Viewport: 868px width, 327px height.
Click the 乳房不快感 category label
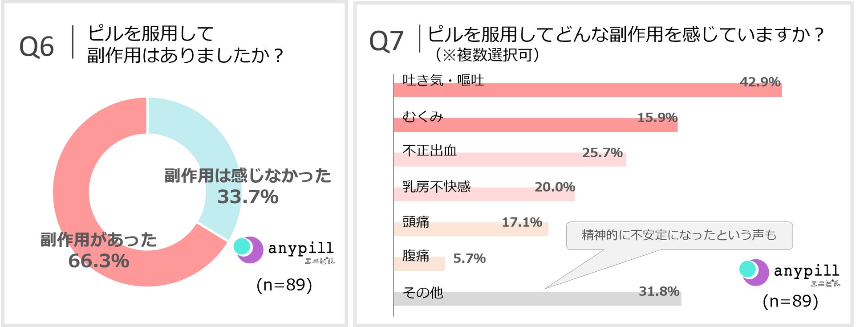[x=436, y=186]
